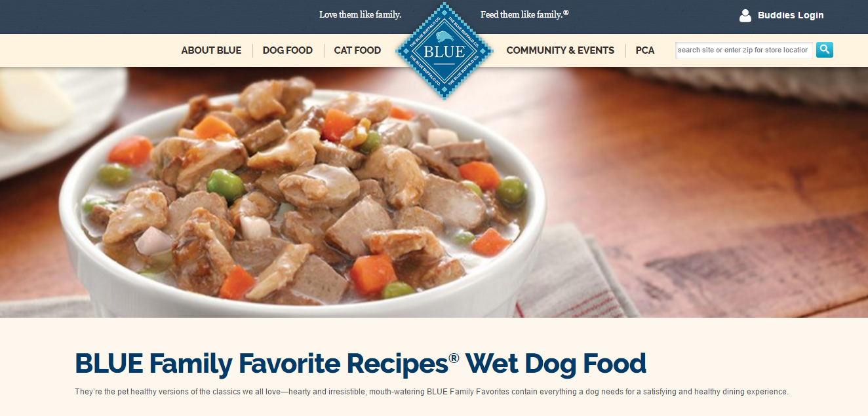The width and height of the screenshot is (868, 416).
Task: Click the product description paragraph text
Action: pos(431,392)
